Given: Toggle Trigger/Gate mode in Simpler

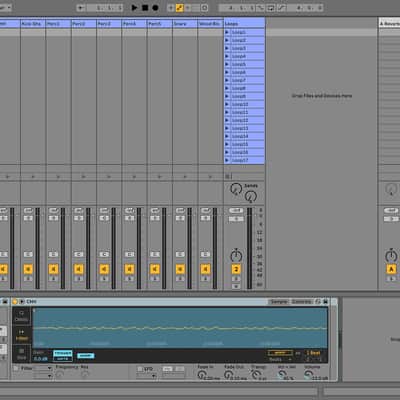Looking at the screenshot, I should (x=63, y=356).
